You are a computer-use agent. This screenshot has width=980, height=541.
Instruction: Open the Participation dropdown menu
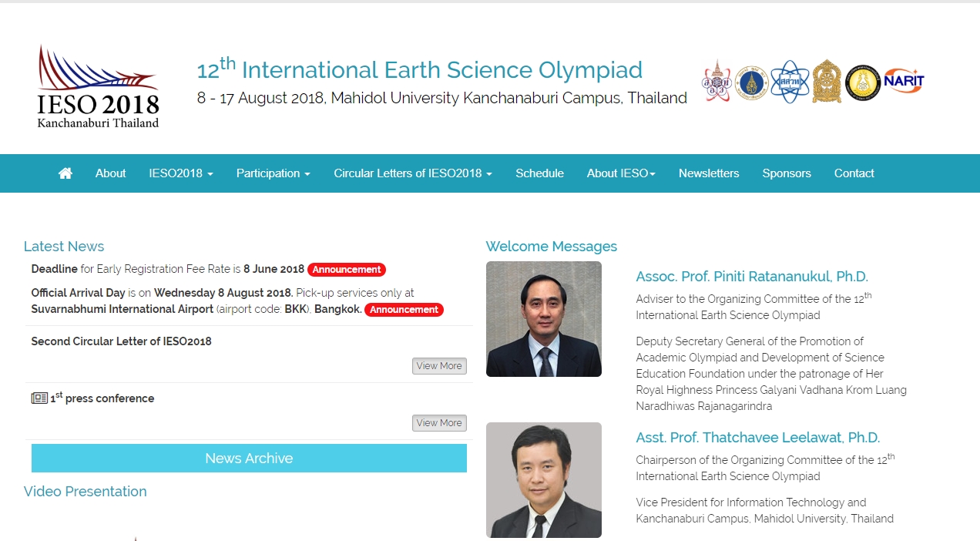[x=273, y=173]
